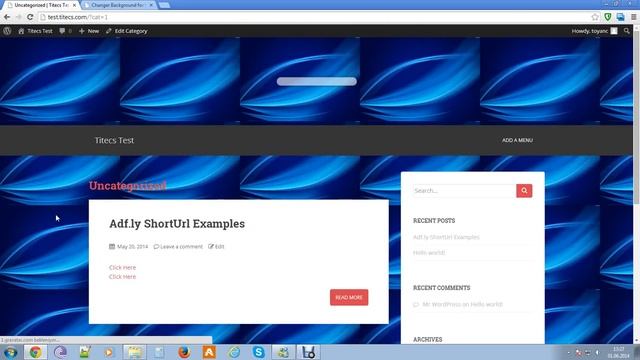Close the Uncategorized browser tab
The height and width of the screenshot is (360, 640).
click(x=74, y=5)
